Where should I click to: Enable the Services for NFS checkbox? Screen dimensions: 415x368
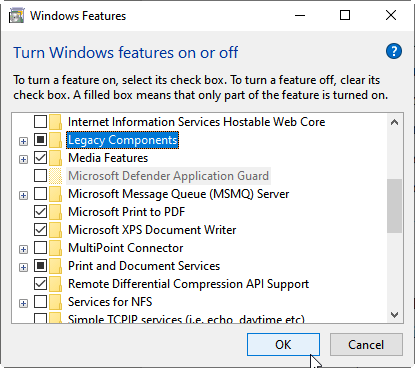tap(40, 302)
